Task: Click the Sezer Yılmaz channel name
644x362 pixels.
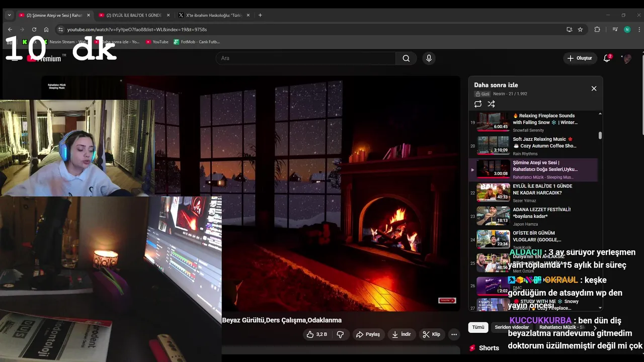Action: coord(524,201)
